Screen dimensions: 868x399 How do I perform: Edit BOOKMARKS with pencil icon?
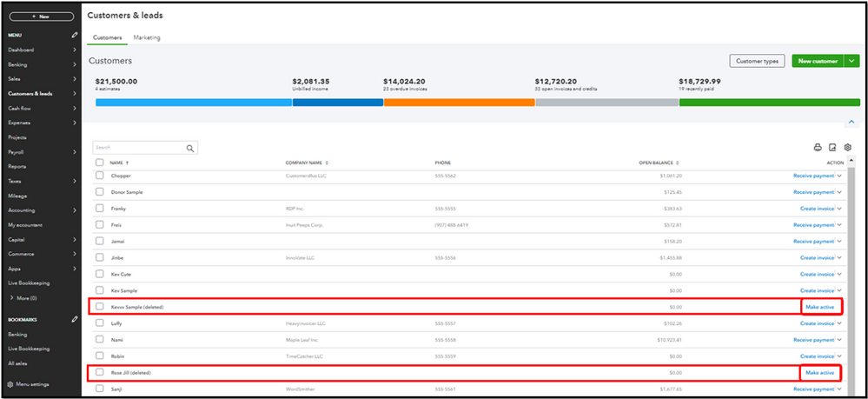[x=75, y=320]
